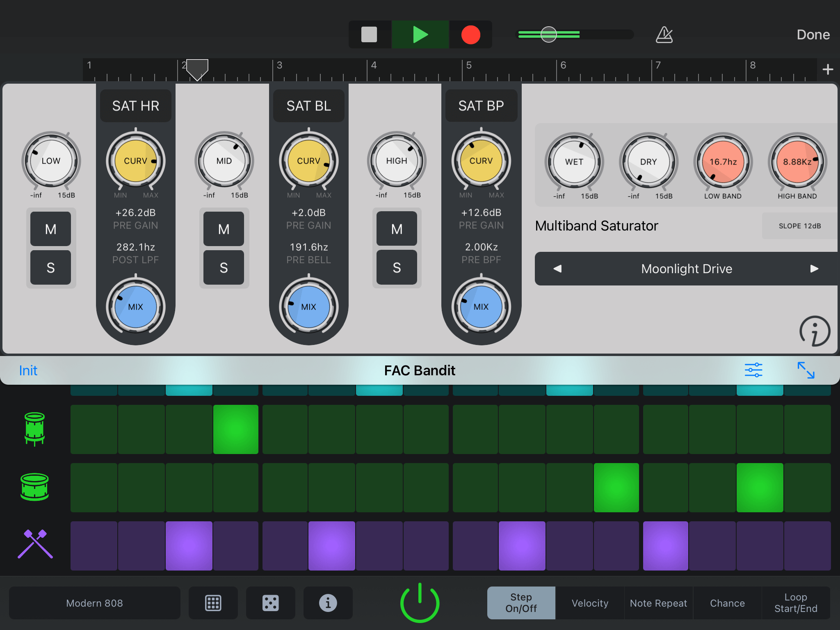
Task: Select the green tom drum row icon
Action: pyautogui.click(x=34, y=429)
